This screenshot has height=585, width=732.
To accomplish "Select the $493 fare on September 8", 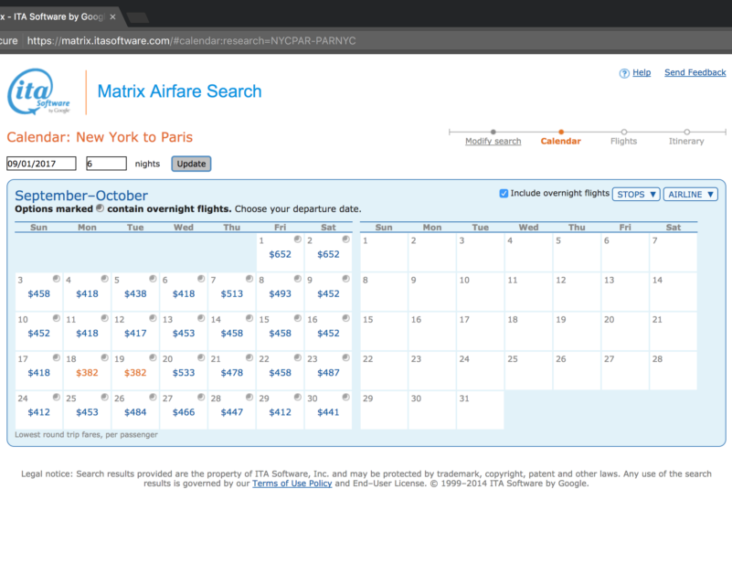I will [x=280, y=294].
